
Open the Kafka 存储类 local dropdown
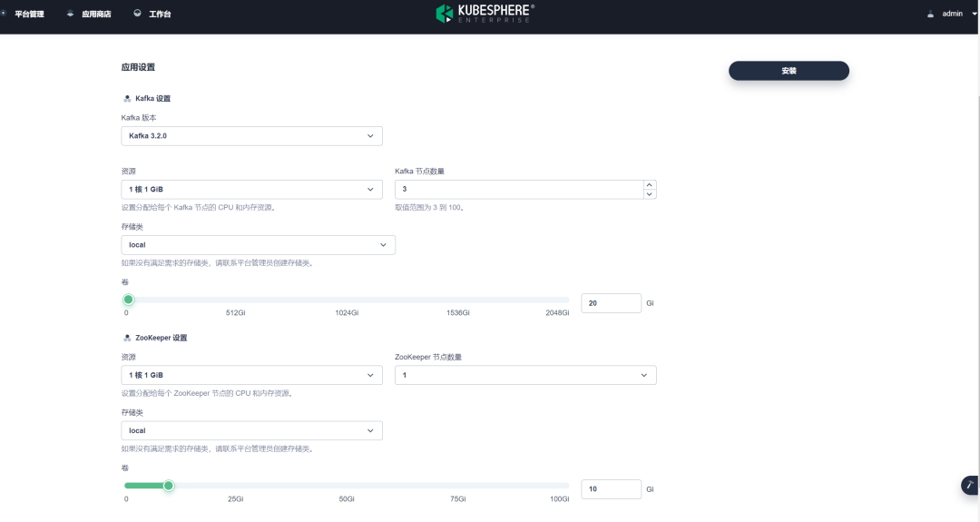click(258, 245)
